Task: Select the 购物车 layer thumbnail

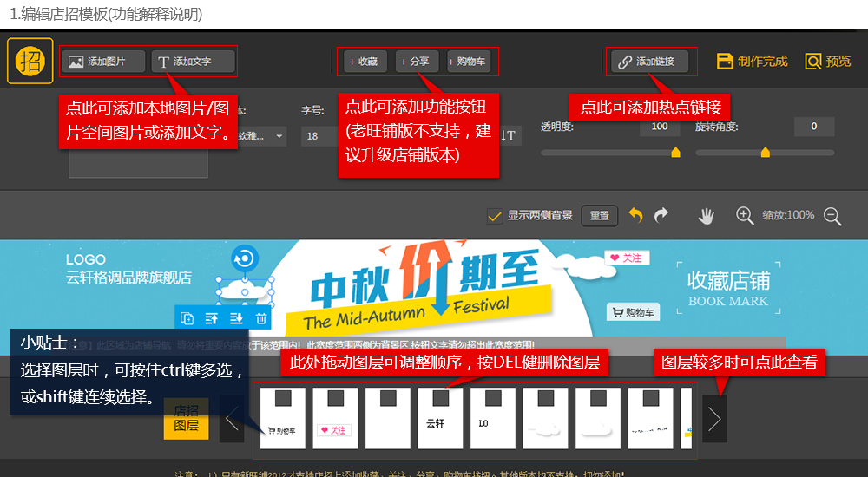Action: pyautogui.click(x=283, y=418)
